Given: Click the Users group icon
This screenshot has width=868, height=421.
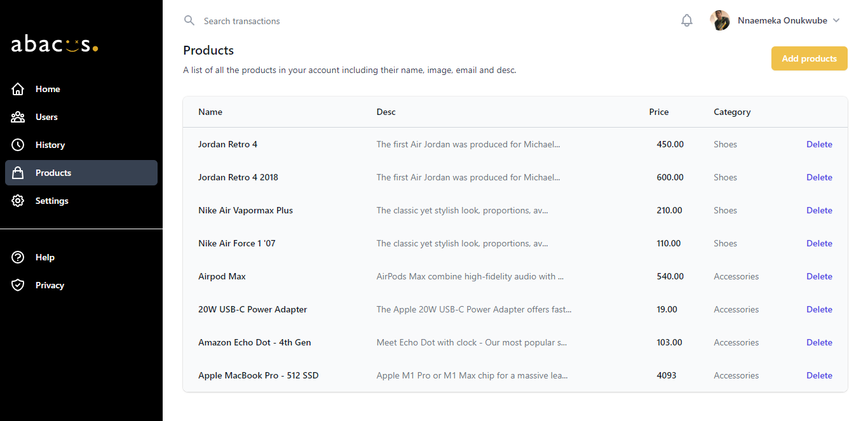Looking at the screenshot, I should pos(18,117).
